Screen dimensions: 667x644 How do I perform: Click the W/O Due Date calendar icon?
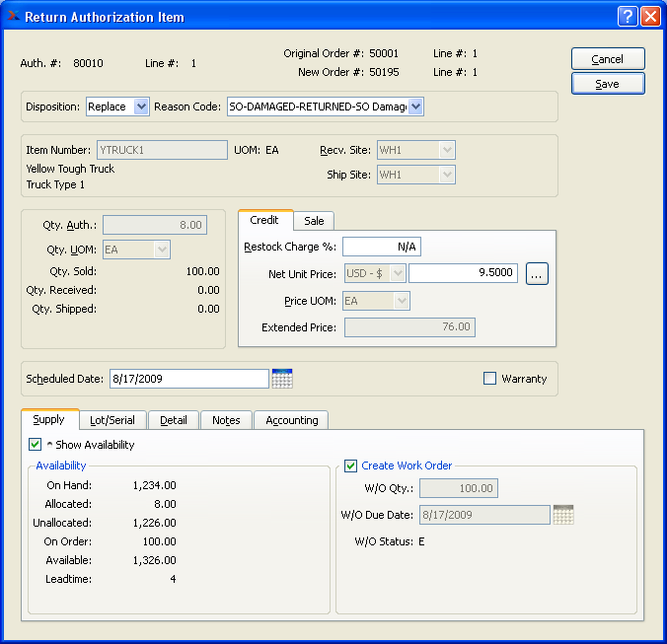click(x=563, y=515)
